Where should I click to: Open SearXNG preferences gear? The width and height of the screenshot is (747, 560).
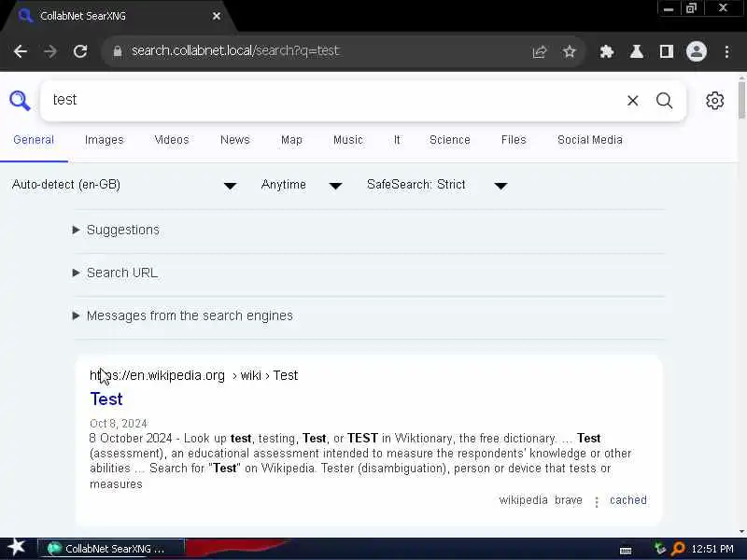pyautogui.click(x=714, y=101)
